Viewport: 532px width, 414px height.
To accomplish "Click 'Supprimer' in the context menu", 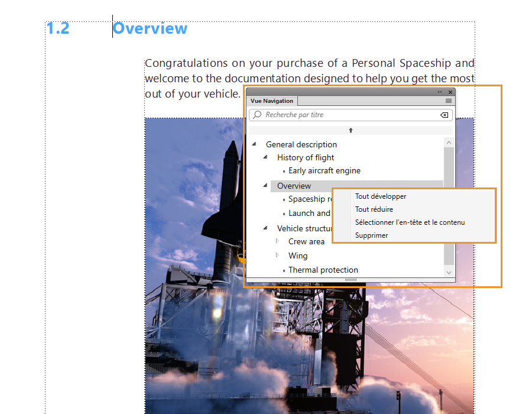I will click(x=371, y=235).
